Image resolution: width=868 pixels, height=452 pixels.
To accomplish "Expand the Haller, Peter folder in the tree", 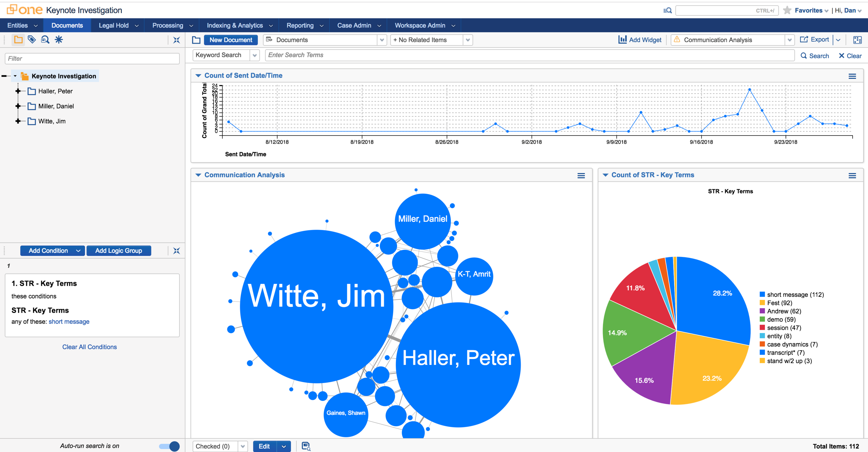I will [18, 91].
